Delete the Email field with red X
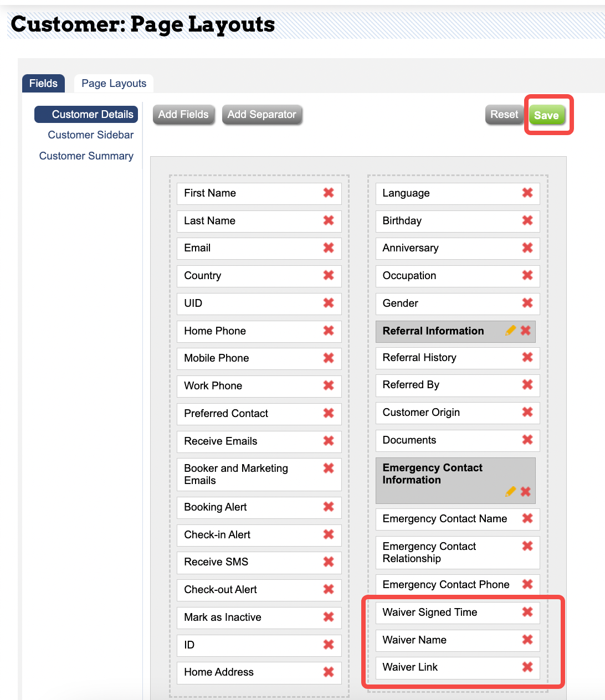Screen dimensions: 605x700 (329, 248)
